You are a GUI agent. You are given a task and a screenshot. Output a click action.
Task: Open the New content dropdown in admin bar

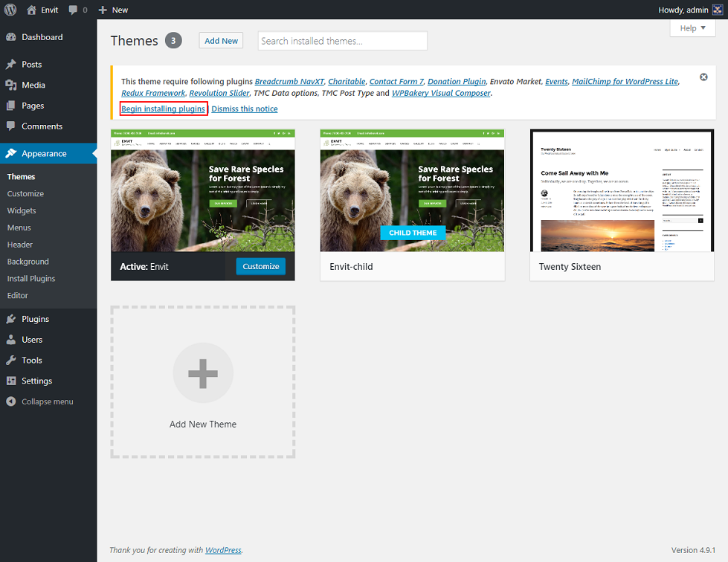click(113, 10)
